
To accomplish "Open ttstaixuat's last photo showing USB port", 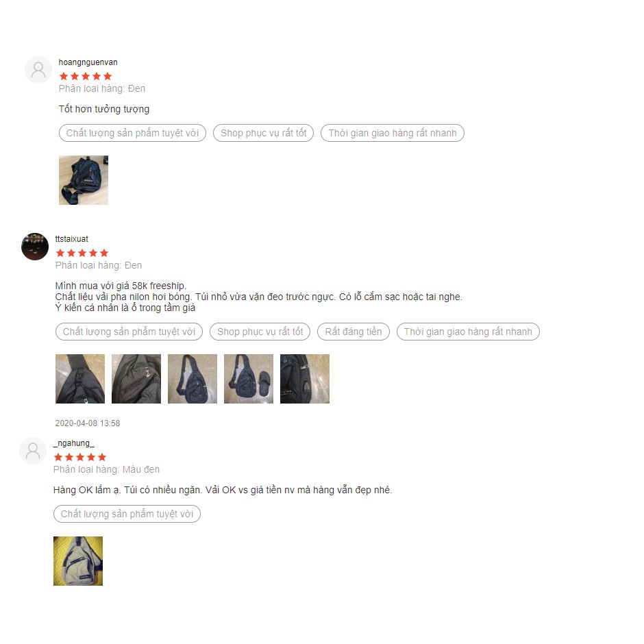I will click(305, 379).
